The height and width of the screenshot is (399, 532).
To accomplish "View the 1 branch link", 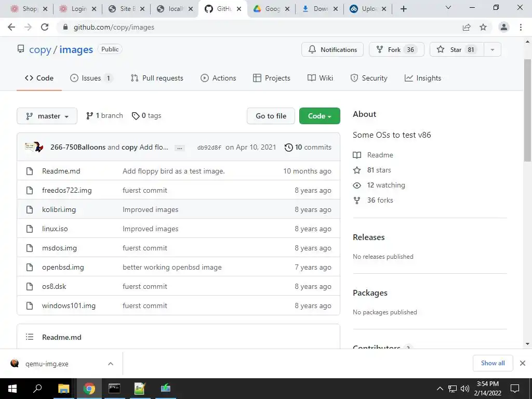I will (104, 116).
